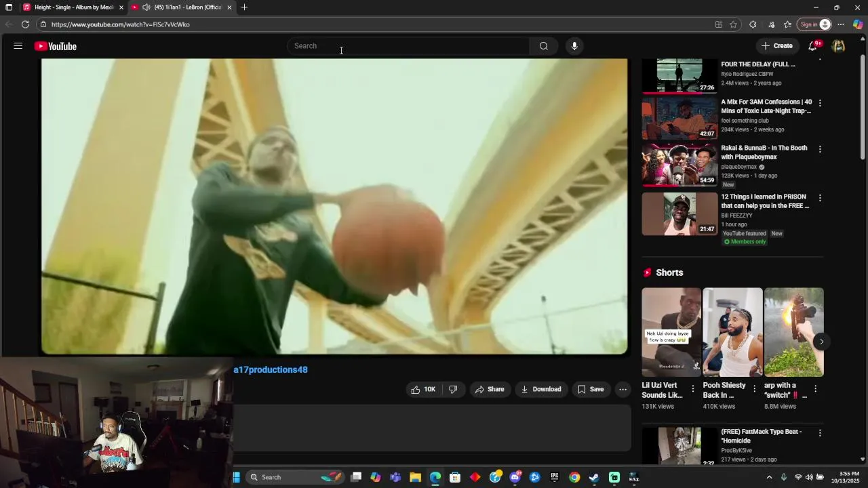
Task: Open options for the Pooh Shiesty short
Action: [x=754, y=388]
